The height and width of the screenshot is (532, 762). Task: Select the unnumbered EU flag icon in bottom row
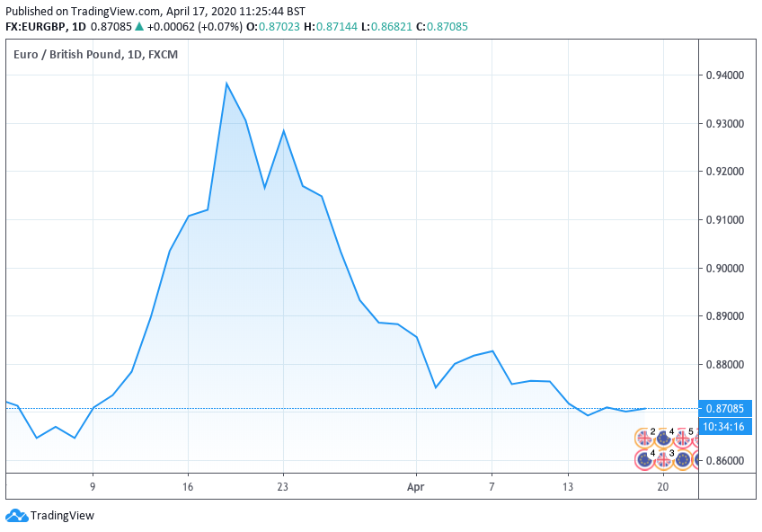(x=683, y=459)
